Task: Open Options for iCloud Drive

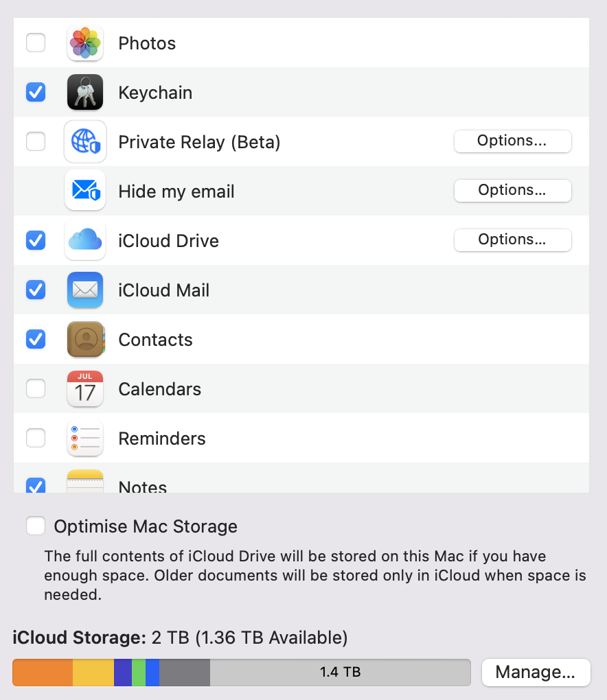Action: (512, 240)
